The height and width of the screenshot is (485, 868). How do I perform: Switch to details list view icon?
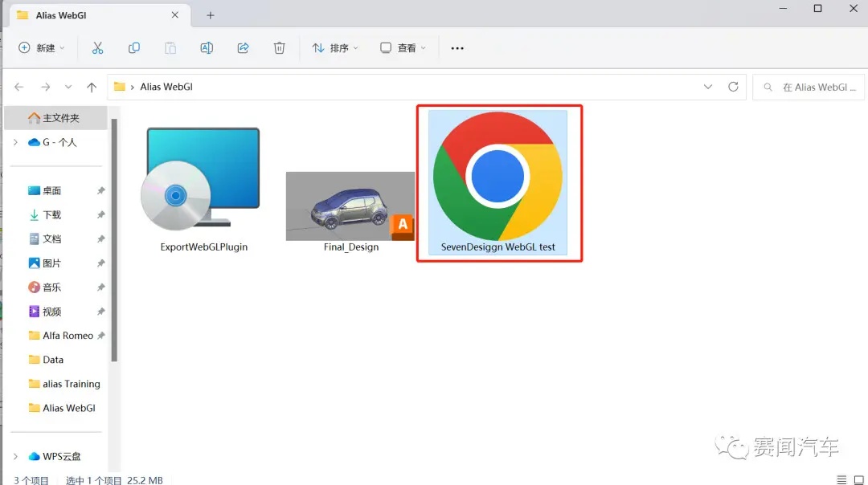(841, 480)
